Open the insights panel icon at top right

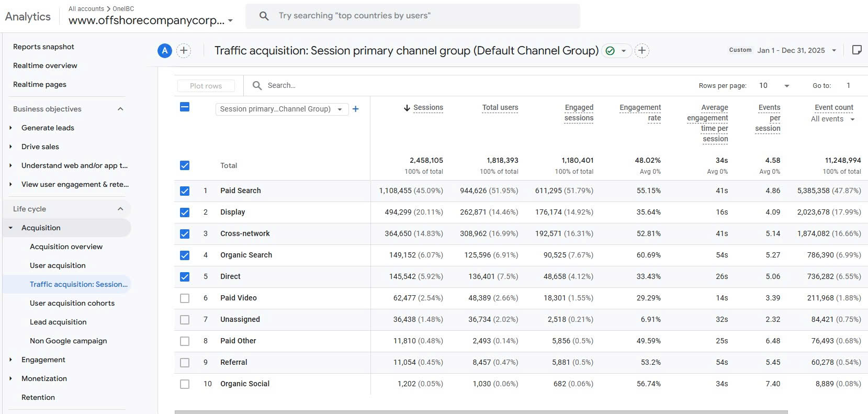[856, 50]
